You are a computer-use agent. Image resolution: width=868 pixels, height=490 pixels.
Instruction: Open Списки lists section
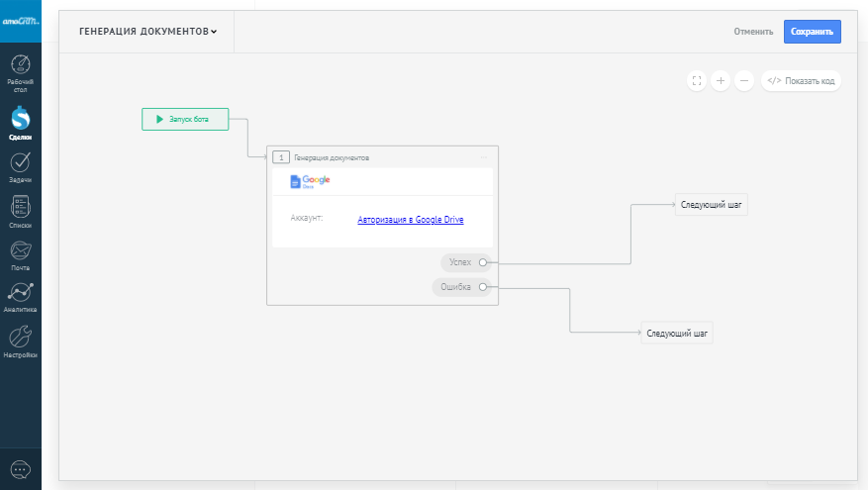(x=20, y=211)
